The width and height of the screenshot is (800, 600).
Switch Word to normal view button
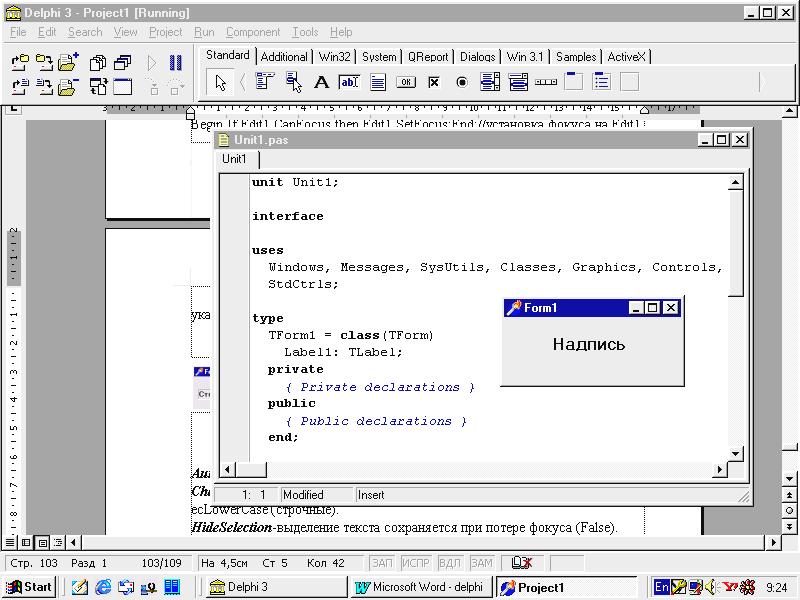click(x=10, y=542)
